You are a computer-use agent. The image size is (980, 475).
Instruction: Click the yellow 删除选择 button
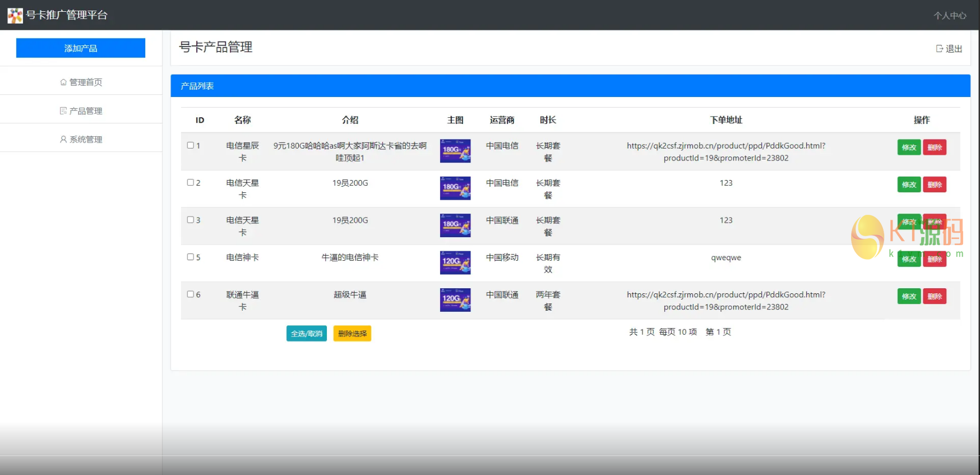(352, 334)
